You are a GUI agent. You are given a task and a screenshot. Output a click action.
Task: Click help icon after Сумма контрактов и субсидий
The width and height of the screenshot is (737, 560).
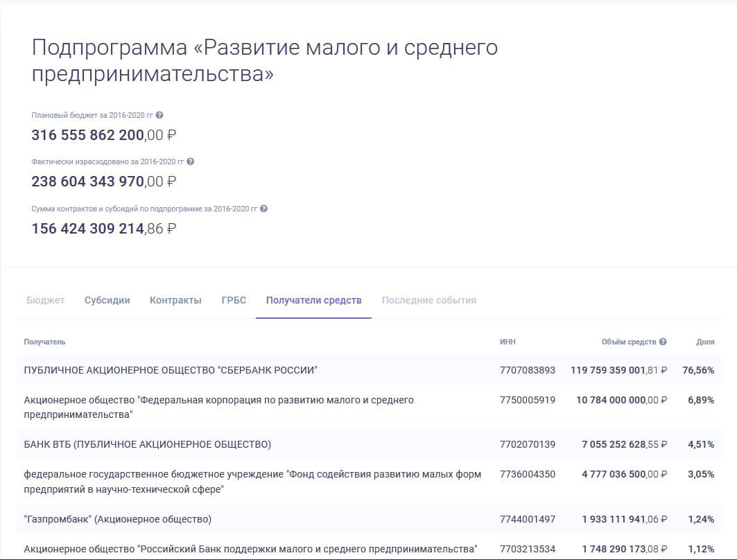tap(263, 209)
